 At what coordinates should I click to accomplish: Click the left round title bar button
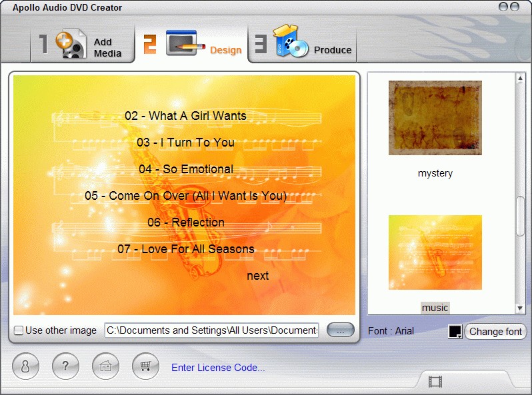pos(503,7)
